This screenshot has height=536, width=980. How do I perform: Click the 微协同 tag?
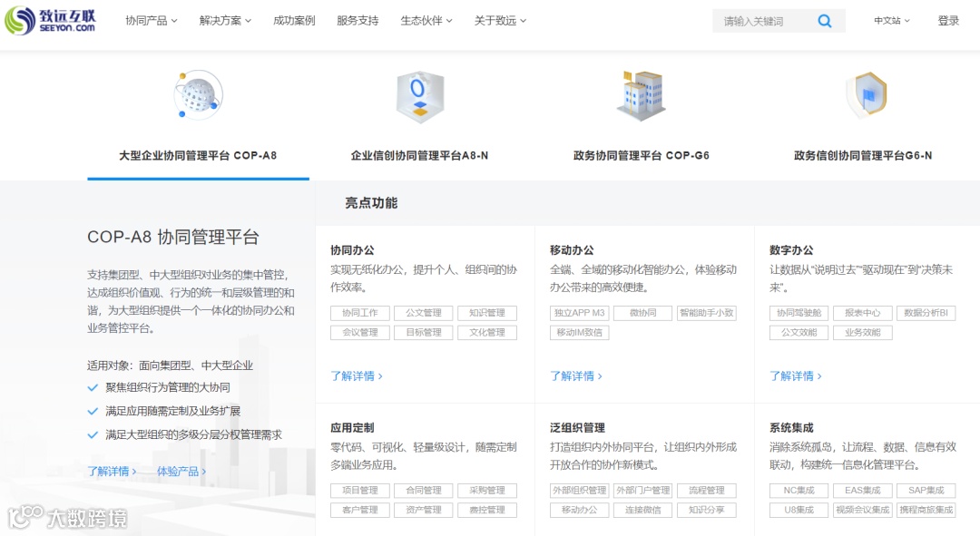tap(643, 313)
